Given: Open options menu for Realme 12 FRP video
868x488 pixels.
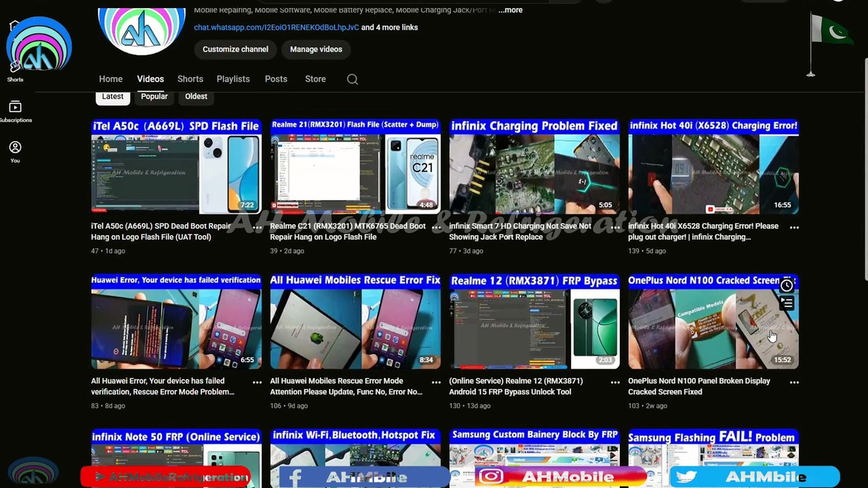Looking at the screenshot, I should 615,382.
